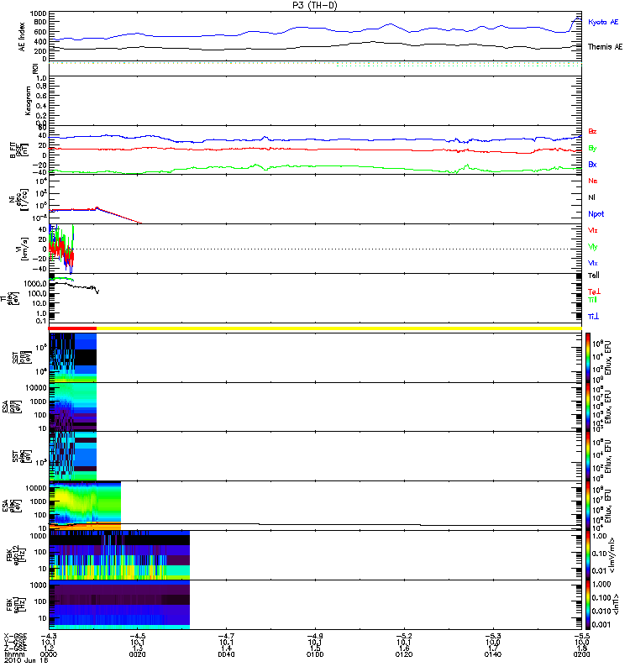Screen dimensions: 630x672
Task: Select the black "Tell" legend entry
Action: [594, 276]
